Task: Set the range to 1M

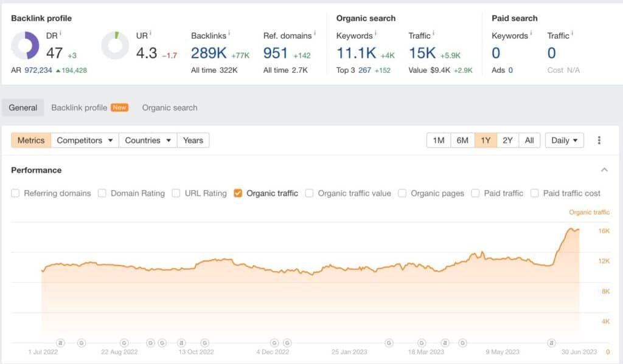Action: (439, 140)
